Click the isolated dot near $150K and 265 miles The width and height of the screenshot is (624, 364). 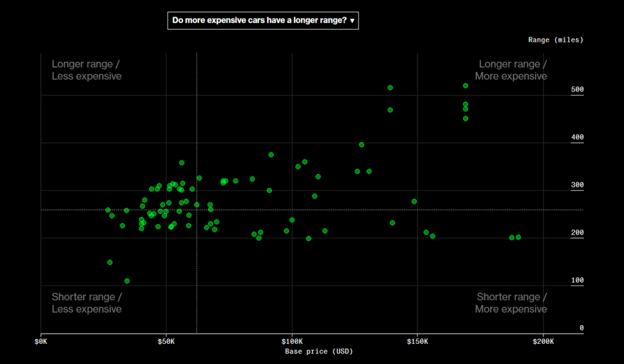414,201
